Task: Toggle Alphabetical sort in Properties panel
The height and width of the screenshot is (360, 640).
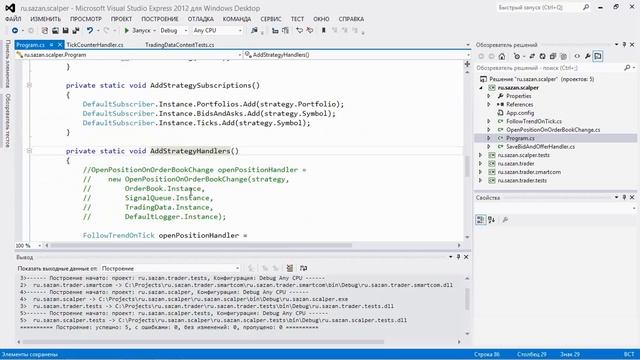Action: pyautogui.click(x=492, y=220)
